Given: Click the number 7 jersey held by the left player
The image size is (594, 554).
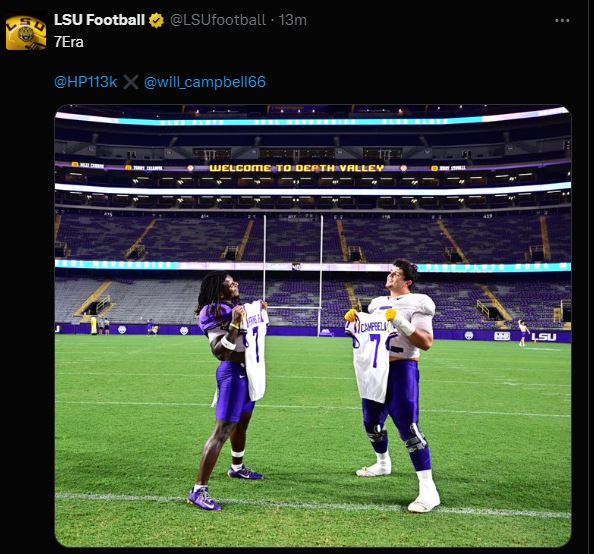Looking at the screenshot, I should [255, 350].
